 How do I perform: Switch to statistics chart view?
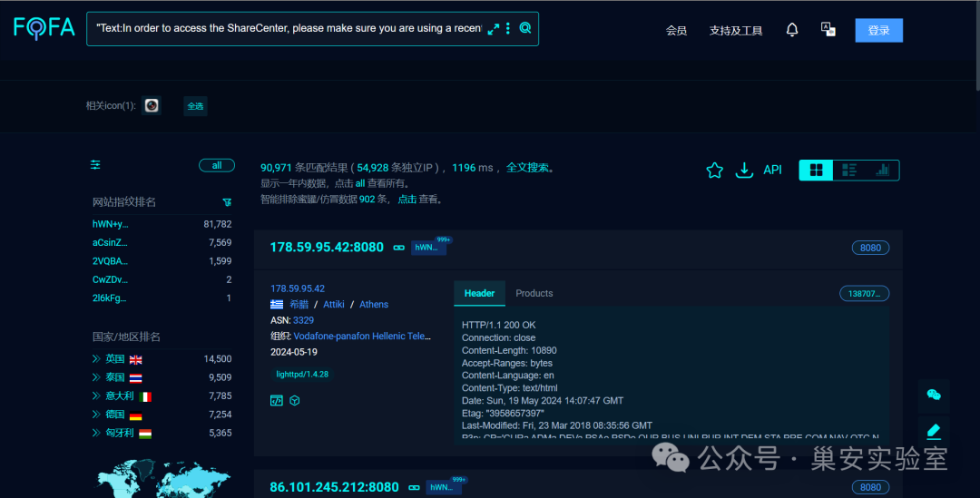(882, 170)
